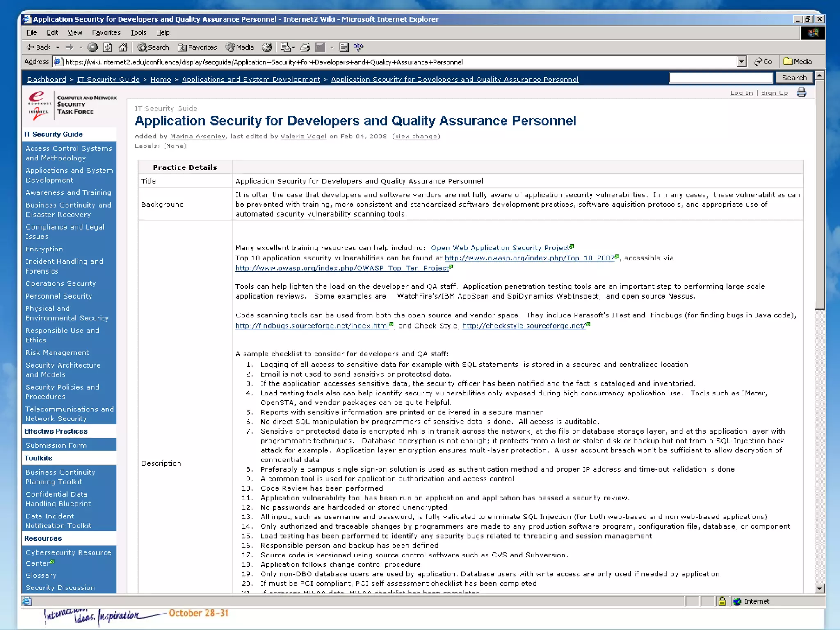Screen dimensions: 840x630
Task: Click the Refresh page icon
Action: [x=107, y=47]
